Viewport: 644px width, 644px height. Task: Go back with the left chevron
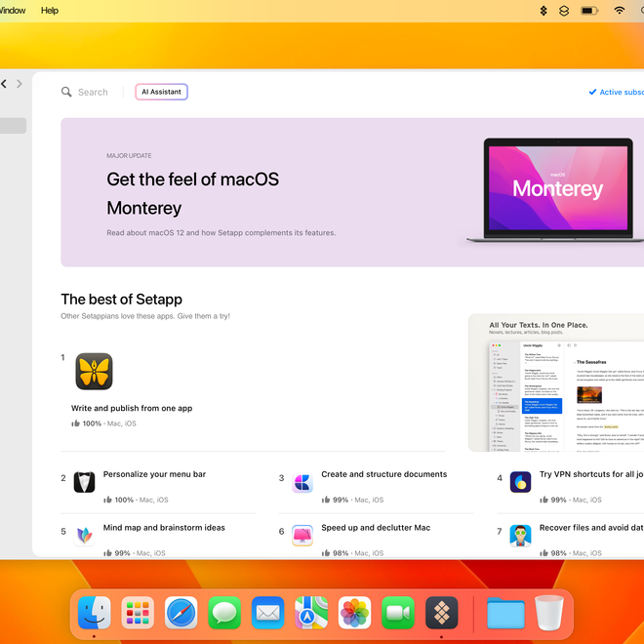4,84
